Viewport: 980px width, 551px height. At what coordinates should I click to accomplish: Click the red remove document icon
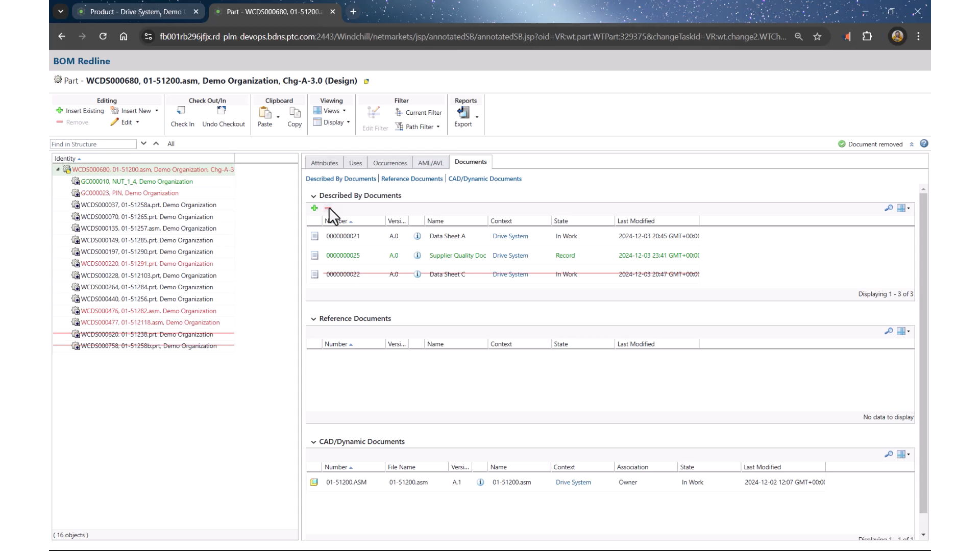coord(328,208)
